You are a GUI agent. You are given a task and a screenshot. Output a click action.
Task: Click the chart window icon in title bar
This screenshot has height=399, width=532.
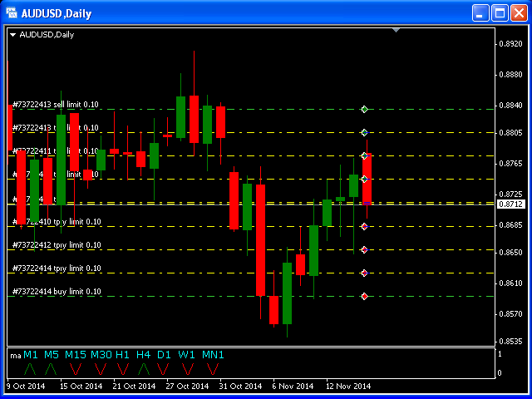12,12
